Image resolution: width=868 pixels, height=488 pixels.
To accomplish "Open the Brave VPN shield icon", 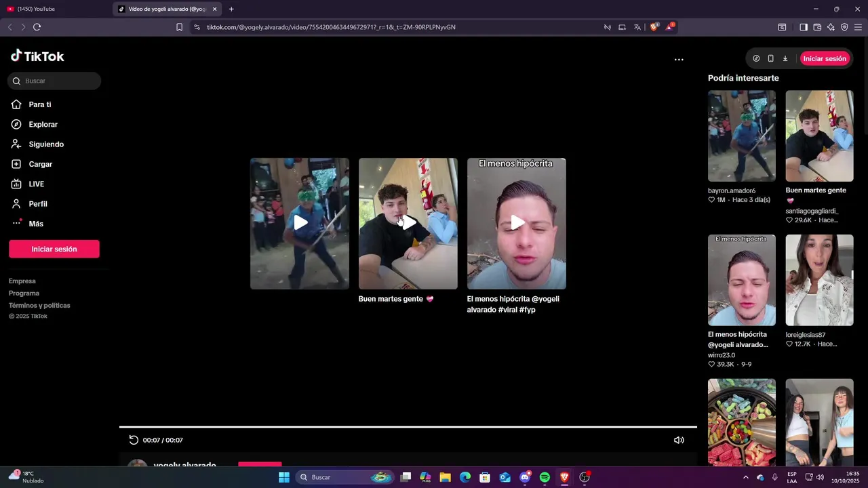I will point(844,27).
